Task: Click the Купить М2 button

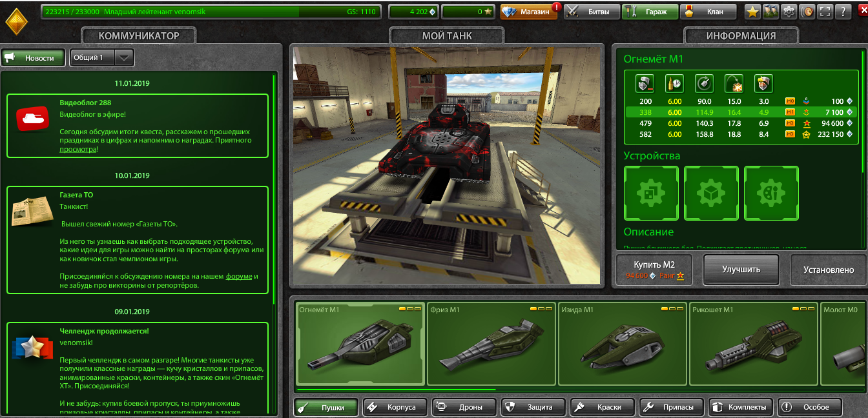Action: (x=655, y=270)
